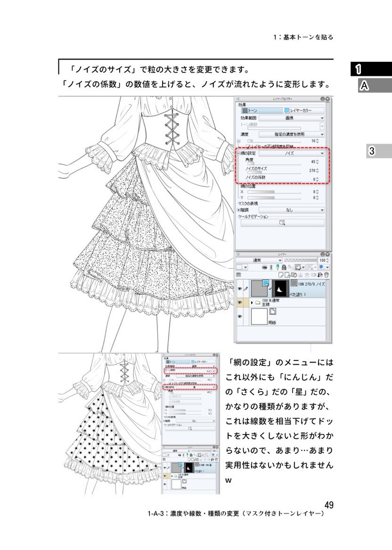Viewport: 392px width, 550px height.
Task: Open the disabled トーン線数 dropdown arrow in ノイズ panel
Action: 322,126
